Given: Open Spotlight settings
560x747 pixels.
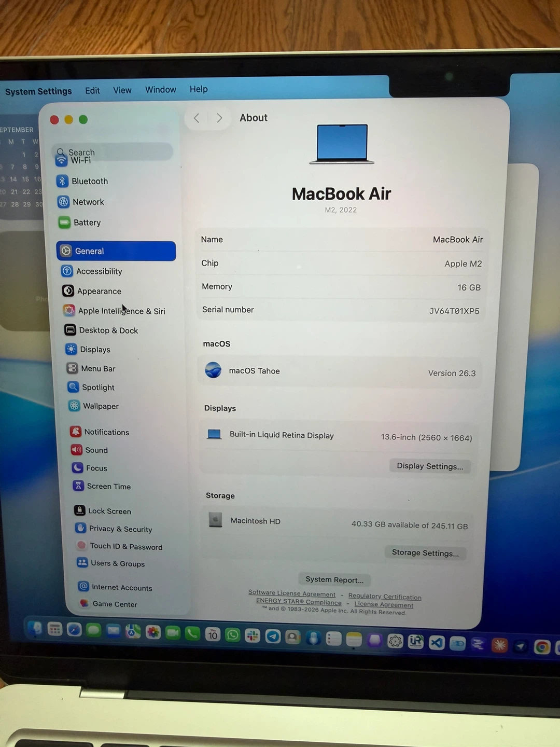Looking at the screenshot, I should (x=91, y=387).
